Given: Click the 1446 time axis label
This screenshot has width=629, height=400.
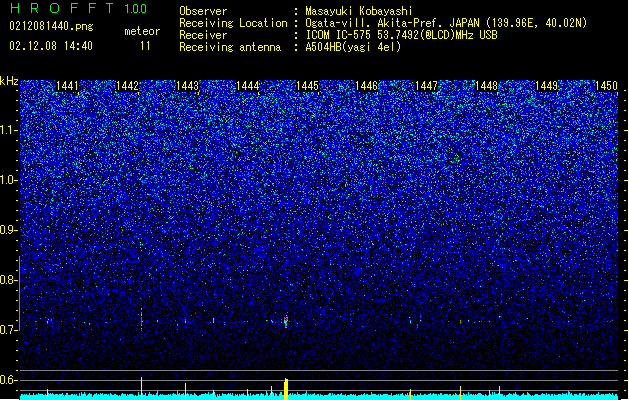Looking at the screenshot, I should (x=366, y=86).
